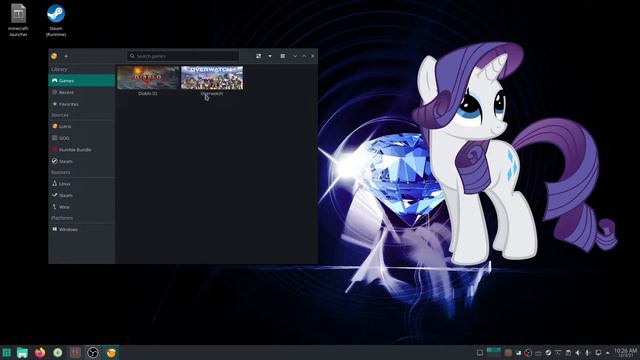
Task: Click the show desktop tray icon
Action: (x=480, y=353)
